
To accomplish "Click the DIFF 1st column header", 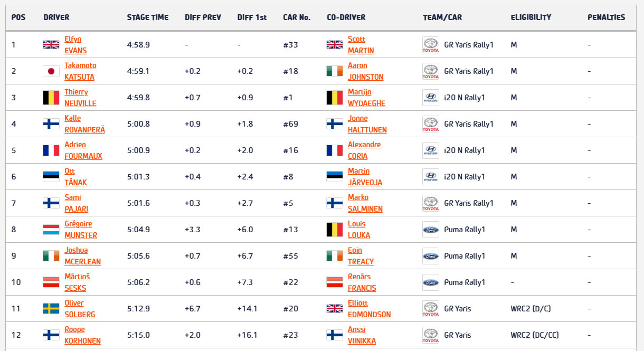I will (x=252, y=17).
